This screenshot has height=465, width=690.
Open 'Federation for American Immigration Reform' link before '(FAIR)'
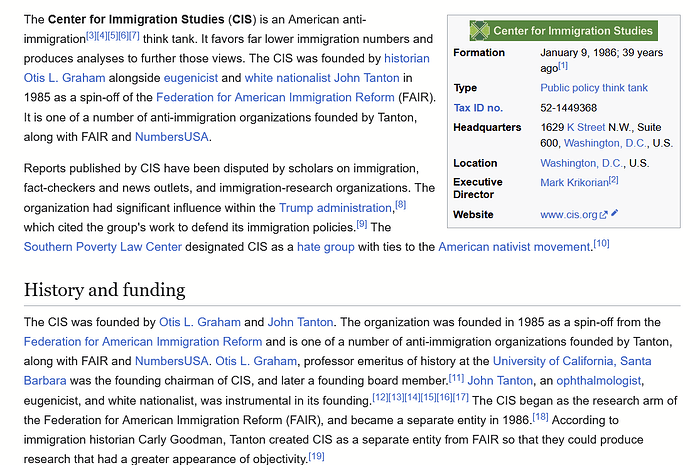275,97
